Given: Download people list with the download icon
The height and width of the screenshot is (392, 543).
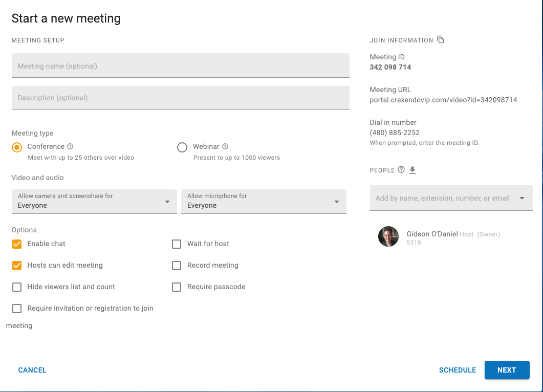Looking at the screenshot, I should pyautogui.click(x=412, y=170).
